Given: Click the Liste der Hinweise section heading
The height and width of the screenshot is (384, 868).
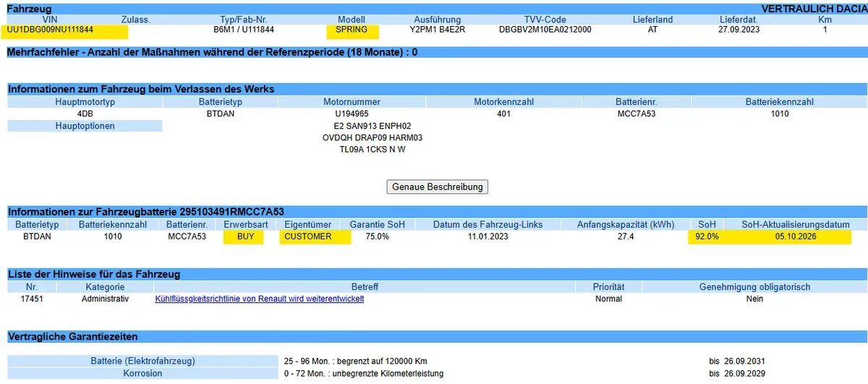Looking at the screenshot, I should [94, 274].
